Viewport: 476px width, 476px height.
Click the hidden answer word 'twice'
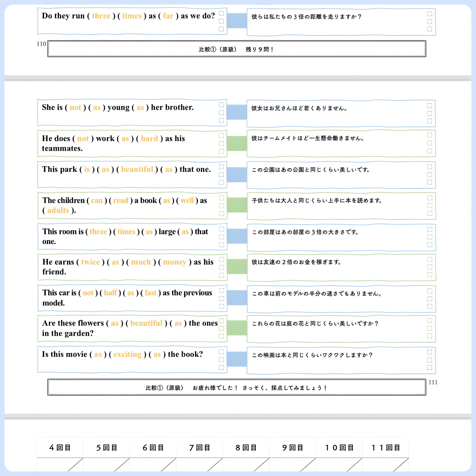pyautogui.click(x=90, y=262)
